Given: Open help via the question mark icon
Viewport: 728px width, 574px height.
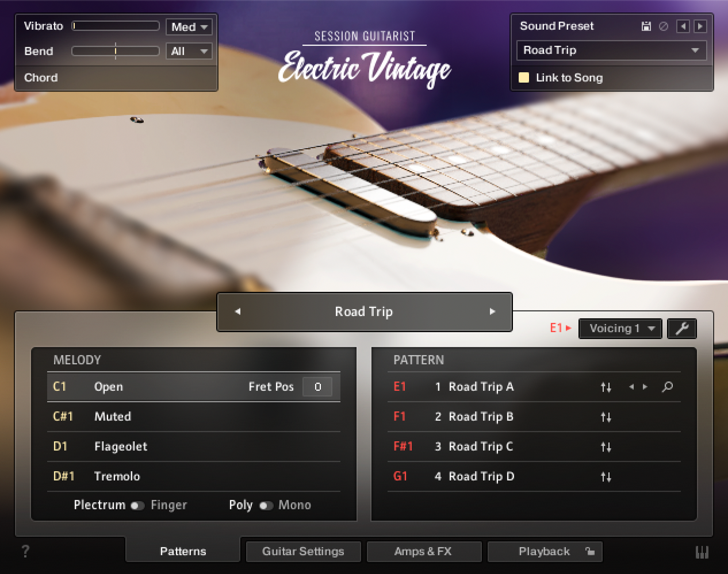Looking at the screenshot, I should 25,551.
